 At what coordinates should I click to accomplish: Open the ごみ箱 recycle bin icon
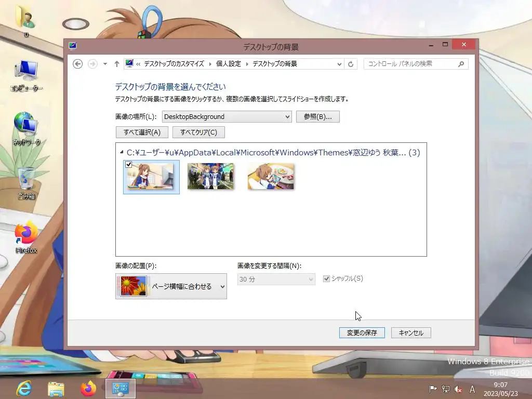(26, 183)
